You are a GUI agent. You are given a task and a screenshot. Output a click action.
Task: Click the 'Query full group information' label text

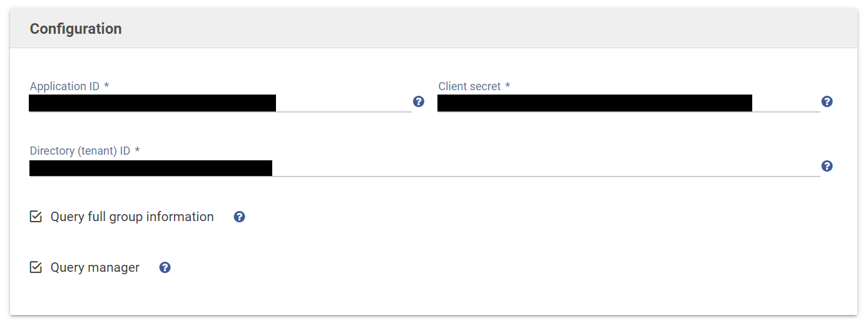click(132, 217)
